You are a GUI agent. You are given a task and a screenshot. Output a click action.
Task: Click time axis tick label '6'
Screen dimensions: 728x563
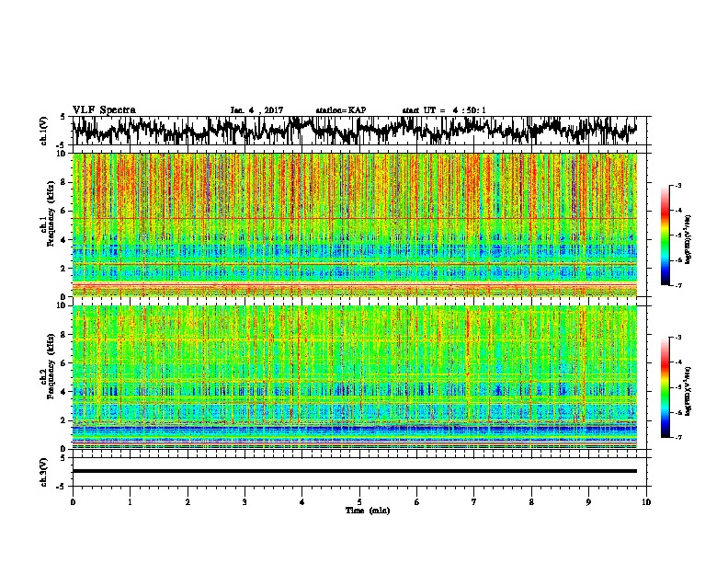click(417, 502)
